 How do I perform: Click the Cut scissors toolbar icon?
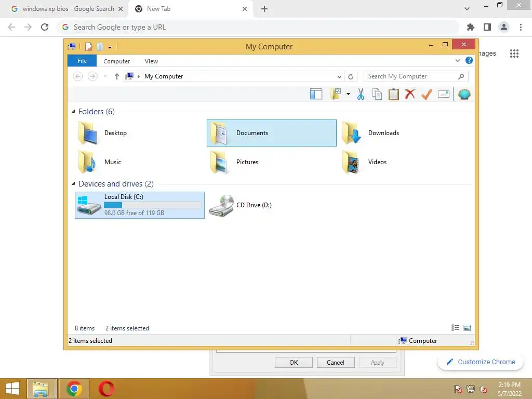(x=361, y=94)
